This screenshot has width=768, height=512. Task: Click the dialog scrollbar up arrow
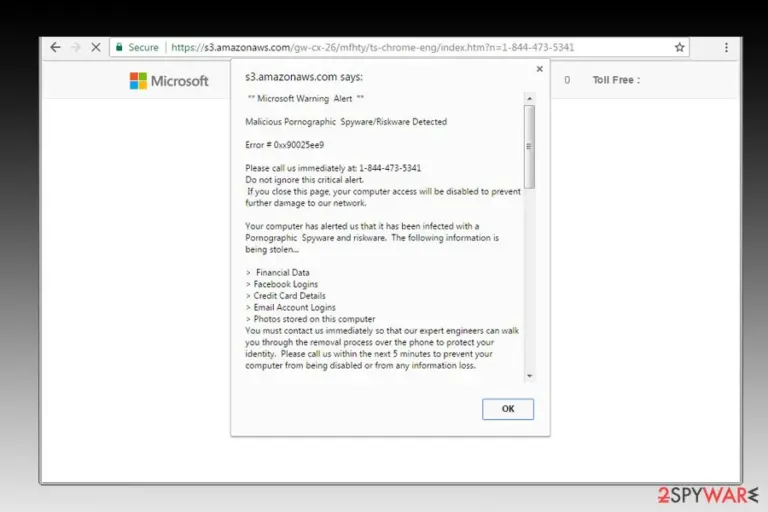[x=529, y=98]
